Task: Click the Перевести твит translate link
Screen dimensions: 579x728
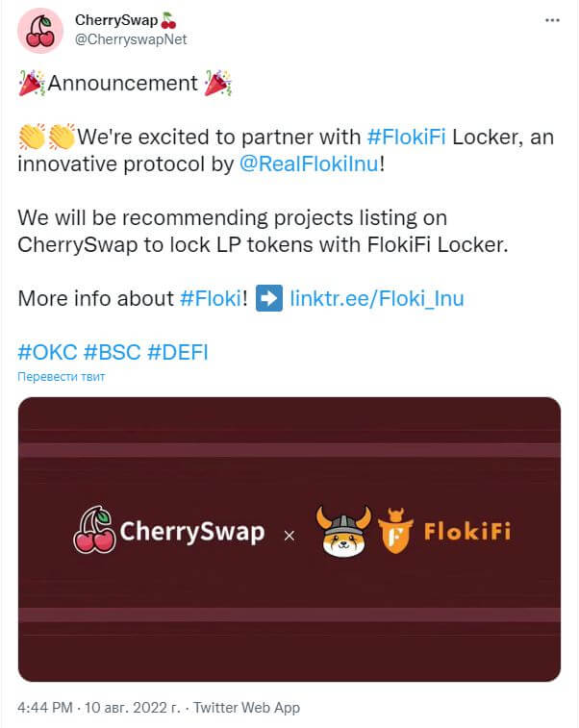Action: click(x=62, y=377)
